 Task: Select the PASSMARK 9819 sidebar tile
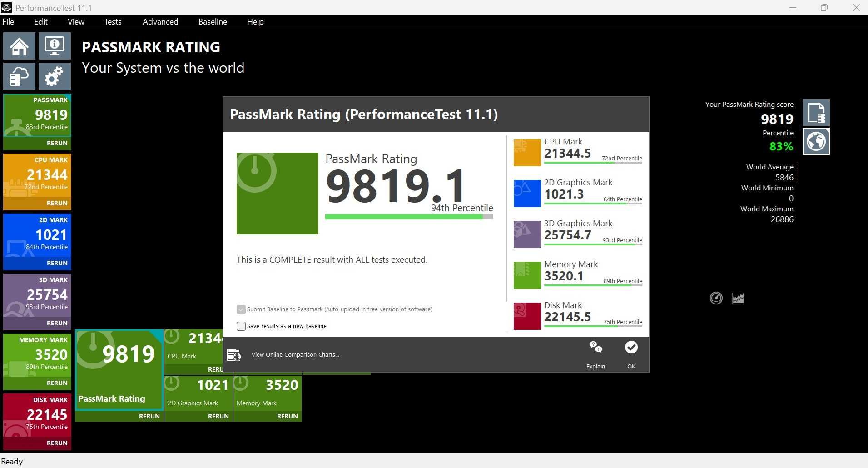37,115
